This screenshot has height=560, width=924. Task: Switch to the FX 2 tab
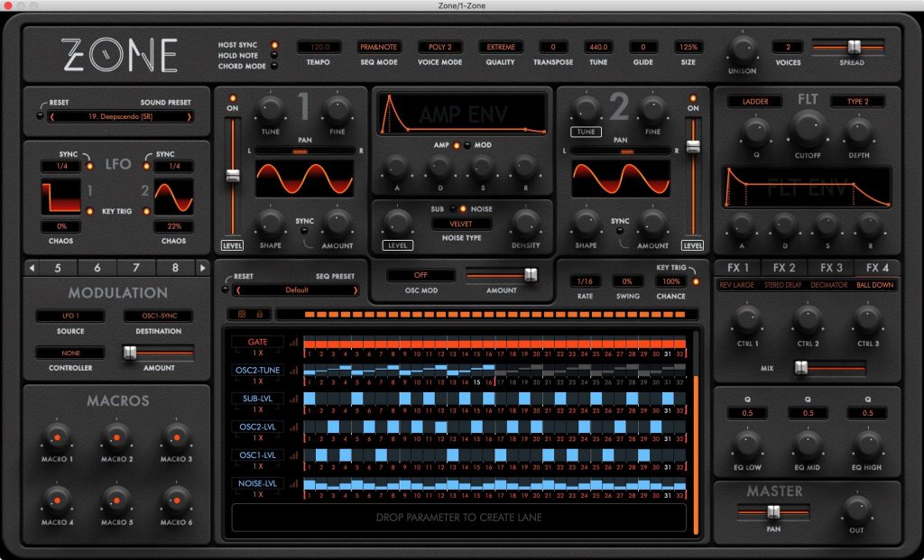click(784, 268)
